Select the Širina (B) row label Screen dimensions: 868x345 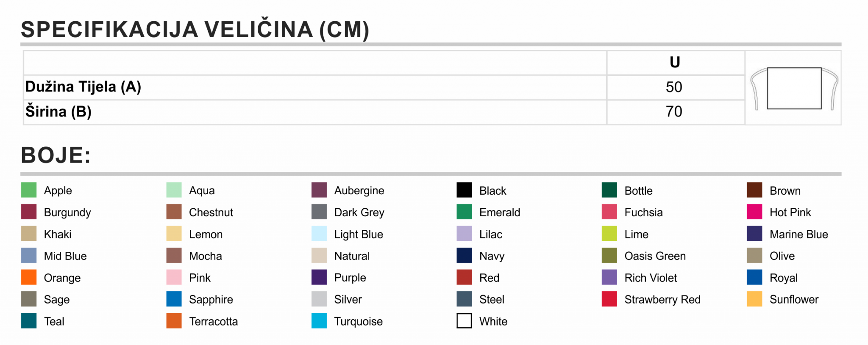[x=58, y=112]
